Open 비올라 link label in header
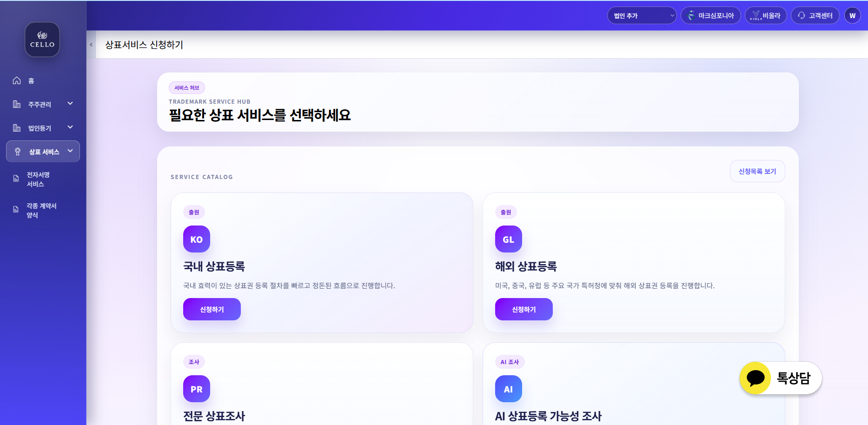The height and width of the screenshot is (425, 868). (771, 15)
